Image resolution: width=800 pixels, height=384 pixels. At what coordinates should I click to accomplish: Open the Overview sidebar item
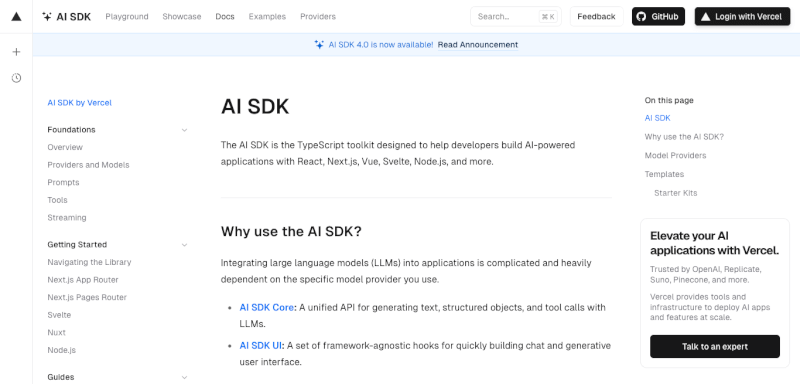click(x=65, y=147)
